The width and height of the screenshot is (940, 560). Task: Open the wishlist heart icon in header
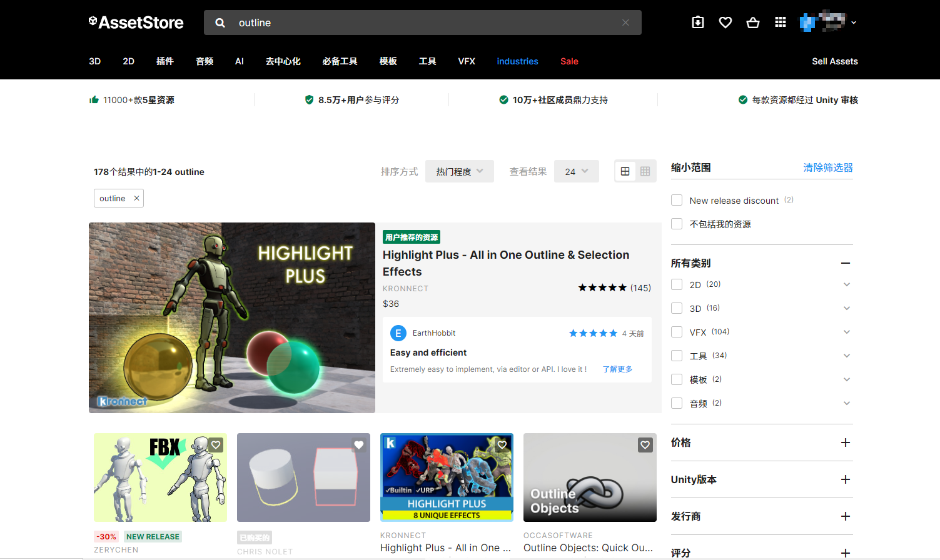725,22
